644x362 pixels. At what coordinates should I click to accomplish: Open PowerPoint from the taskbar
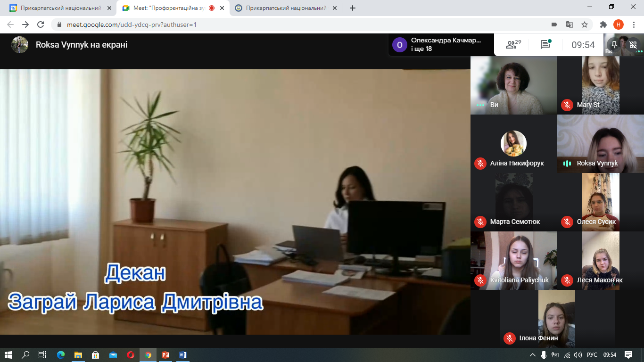tap(165, 355)
